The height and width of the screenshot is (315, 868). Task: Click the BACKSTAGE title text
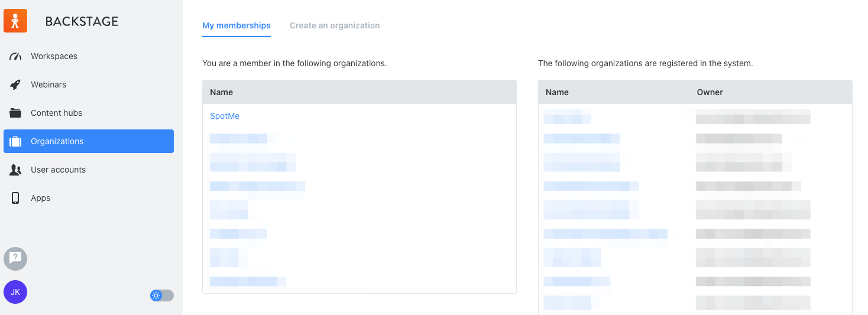point(82,21)
